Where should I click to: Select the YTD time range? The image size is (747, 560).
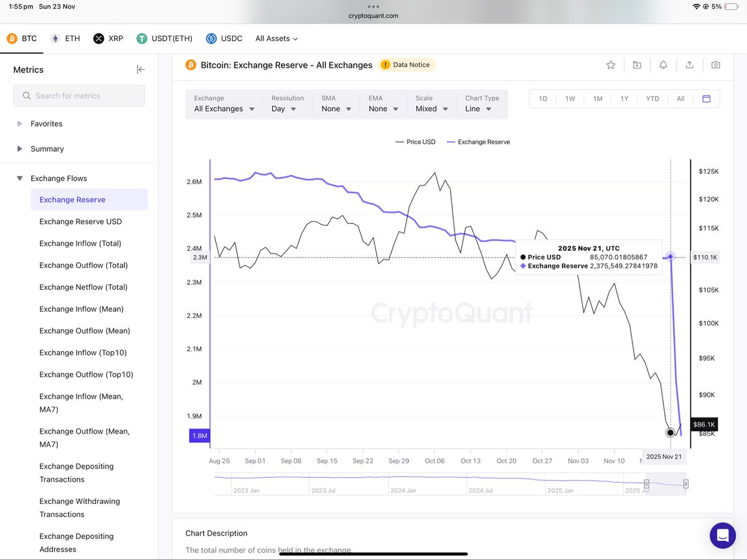[x=652, y=99]
